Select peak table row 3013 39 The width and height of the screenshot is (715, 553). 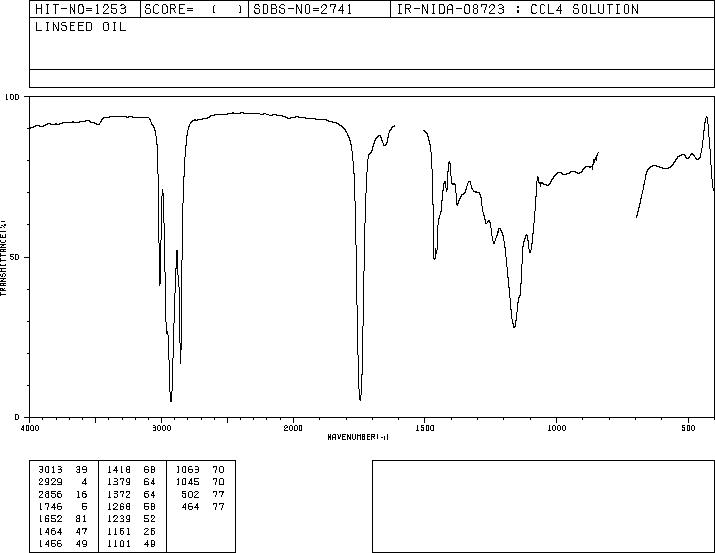point(63,470)
